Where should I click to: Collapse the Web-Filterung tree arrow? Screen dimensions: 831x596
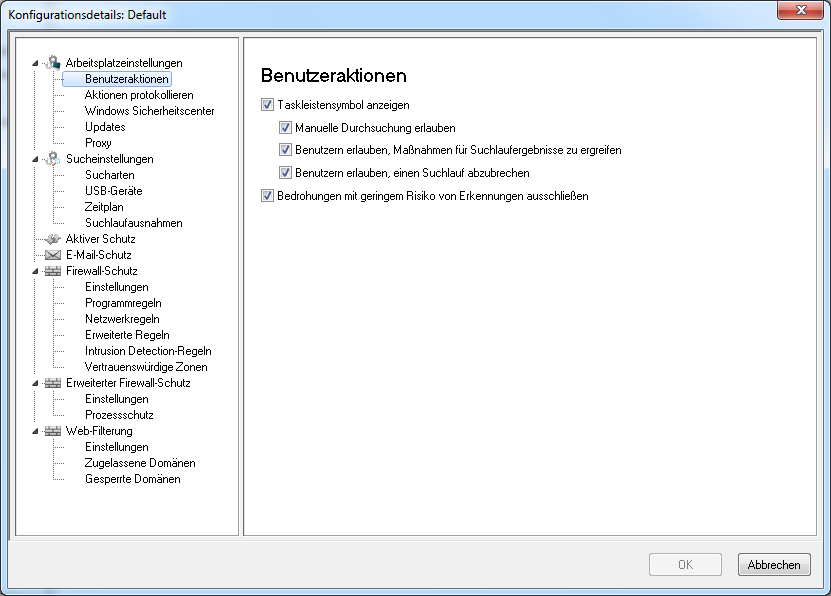coord(35,431)
